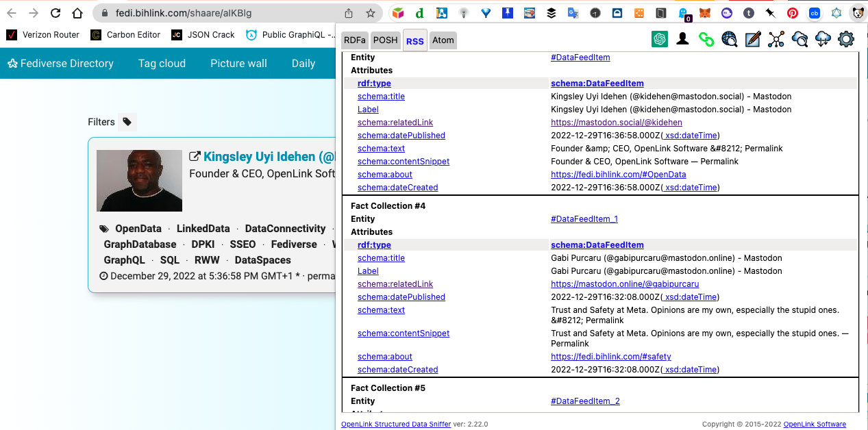868x430 pixels.
Task: Open the #DataFeedItem_2 entity link
Action: (585, 401)
